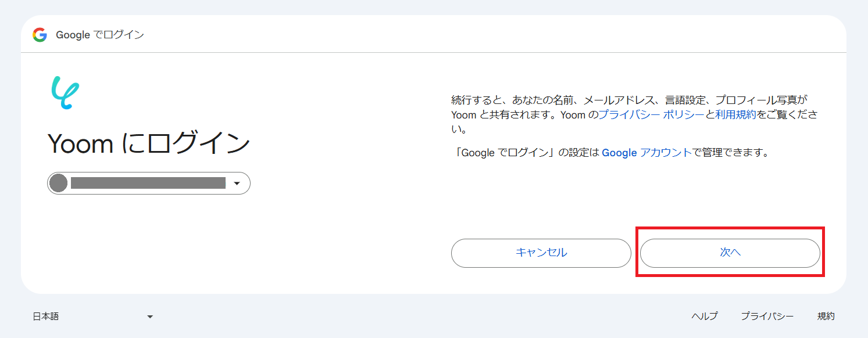Open the ヘルプ footer link
This screenshot has width=868, height=338.
(x=705, y=317)
